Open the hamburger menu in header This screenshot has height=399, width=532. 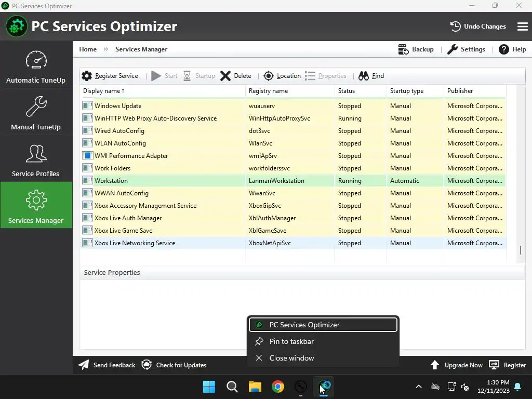522,26
